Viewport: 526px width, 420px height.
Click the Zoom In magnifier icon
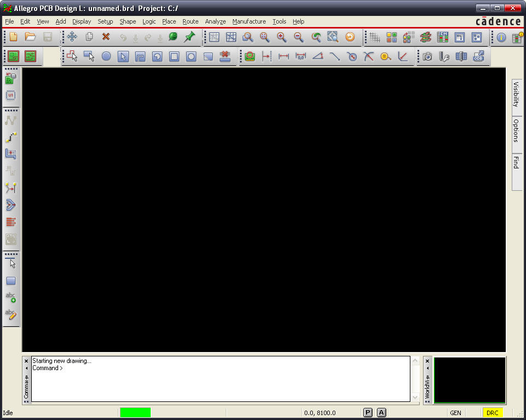point(282,37)
